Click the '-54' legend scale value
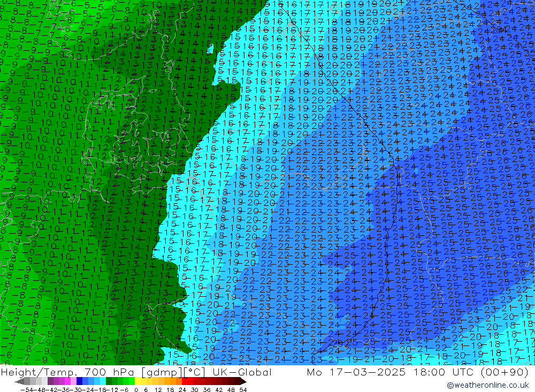 coord(27,390)
